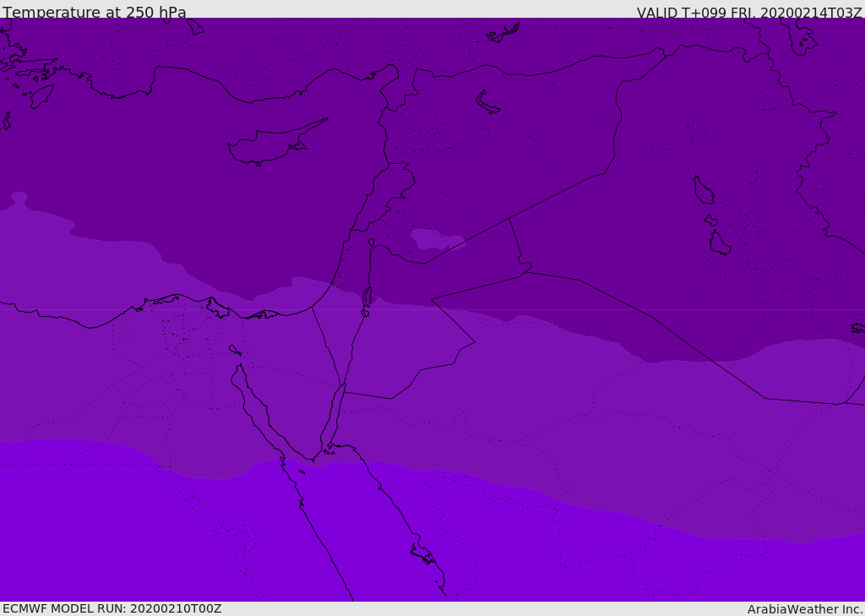Click the Dead Sea outline
This screenshot has width=865, height=616.
pyautogui.click(x=367, y=297)
